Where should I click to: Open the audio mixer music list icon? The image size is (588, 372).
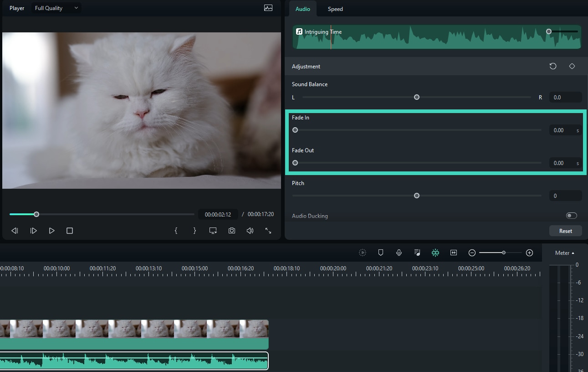pyautogui.click(x=417, y=253)
